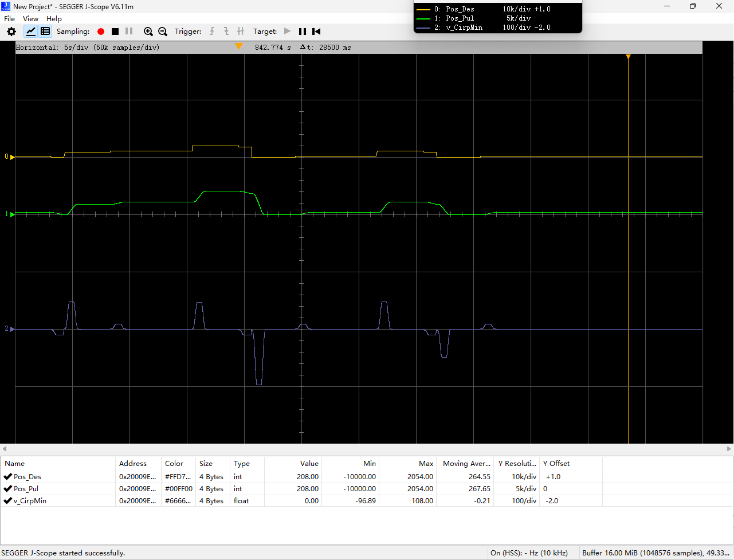The image size is (734, 560).
Task: Open the Help menu
Action: (54, 19)
